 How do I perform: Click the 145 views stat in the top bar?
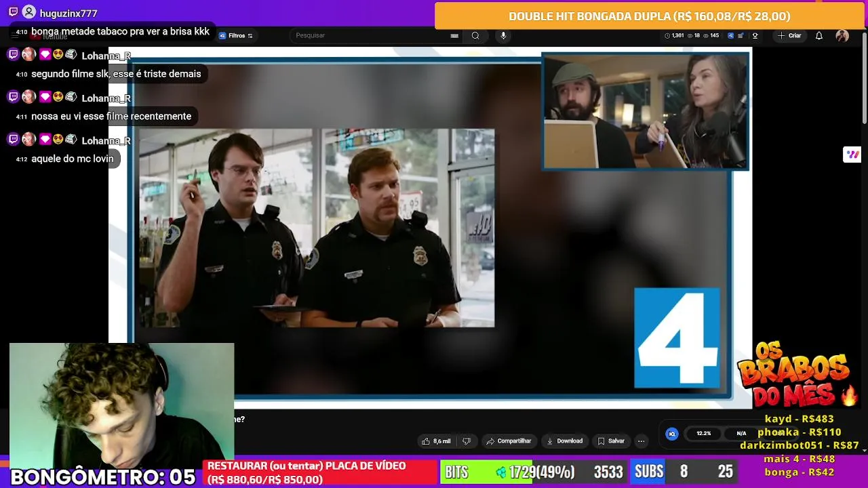pyautogui.click(x=711, y=36)
